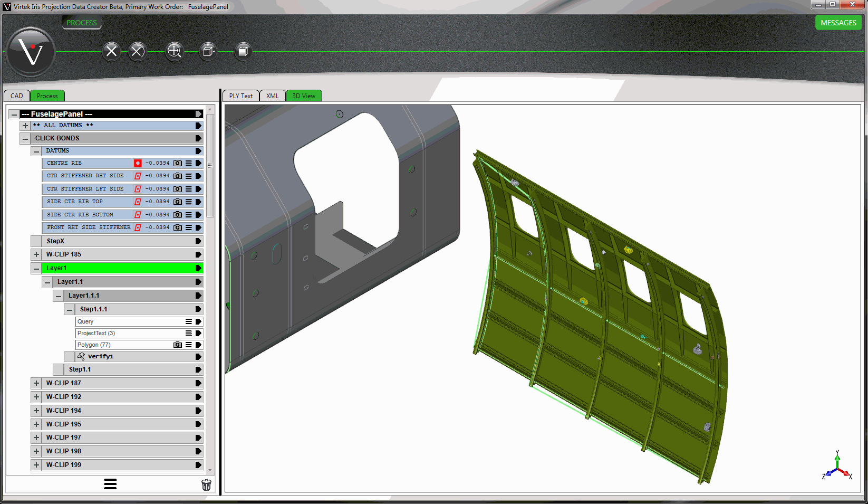The height and width of the screenshot is (504, 868).
Task: Expand the W-CLIP 185 node
Action: (x=36, y=254)
